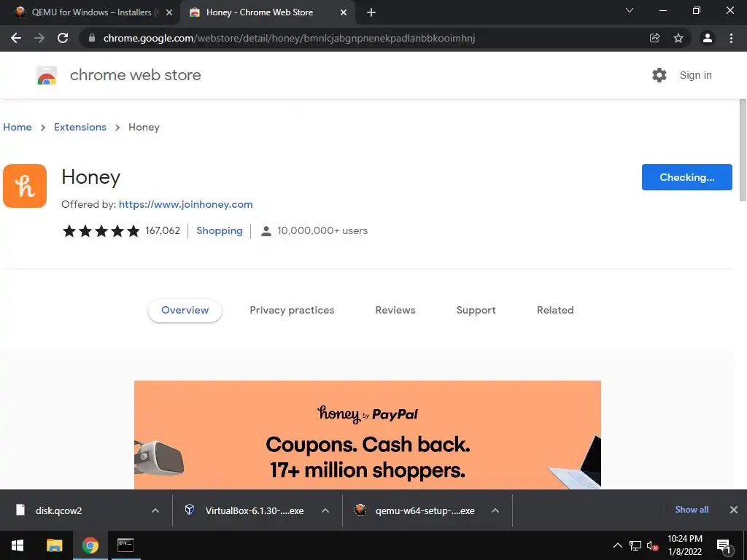Expand options for disk.qcow2 download
The height and width of the screenshot is (560, 747).
point(155,510)
